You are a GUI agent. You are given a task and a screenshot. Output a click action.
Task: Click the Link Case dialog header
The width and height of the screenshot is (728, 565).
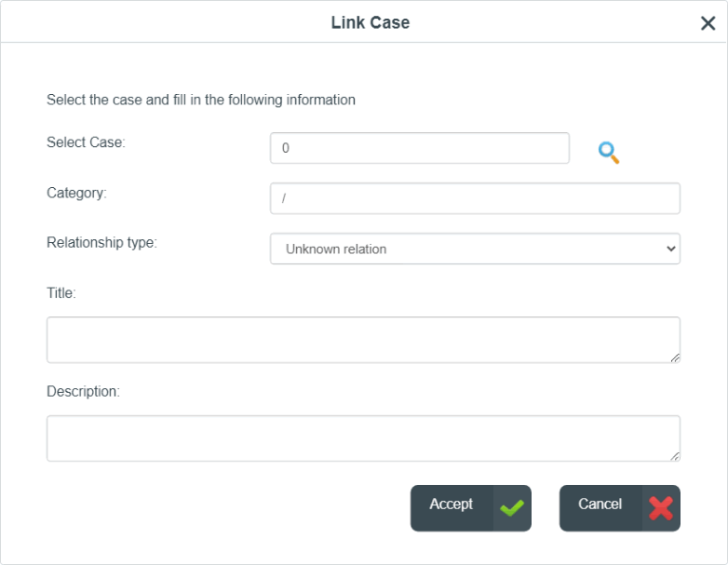coord(370,22)
